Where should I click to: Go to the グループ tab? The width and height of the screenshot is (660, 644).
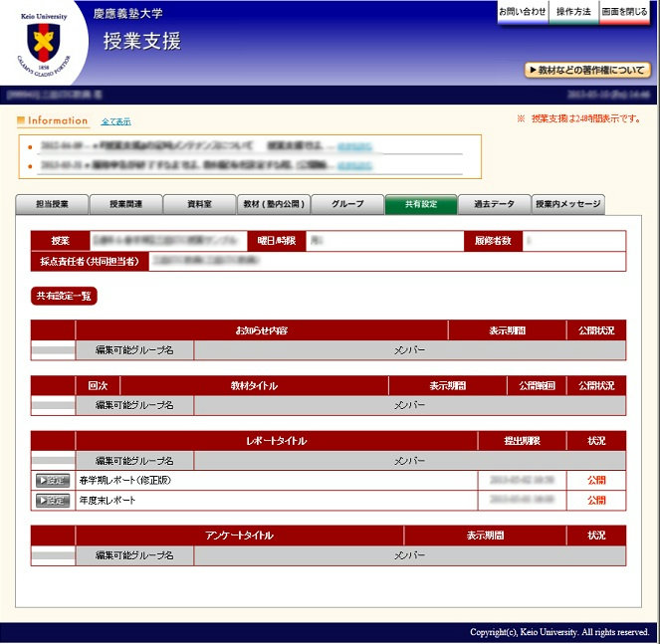point(346,204)
